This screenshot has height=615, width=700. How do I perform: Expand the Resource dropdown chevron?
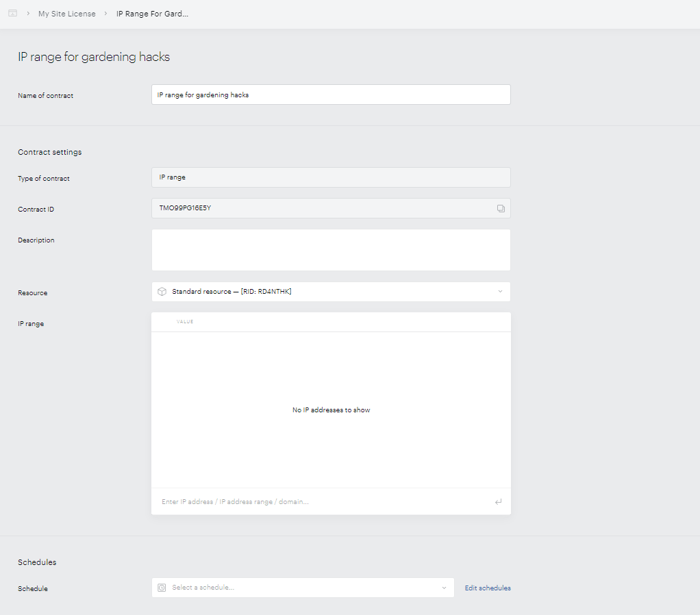point(500,292)
